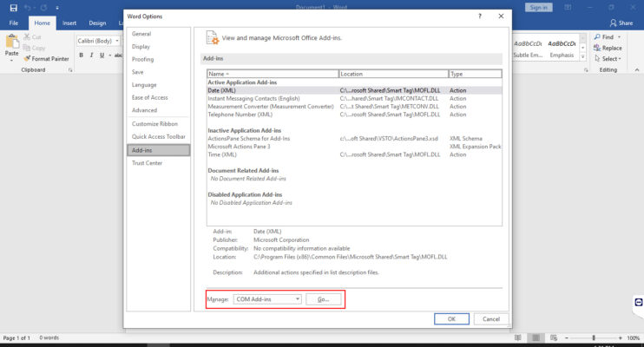This screenshot has height=347, width=644.
Task: Open the Styles dialog launcher
Action: 586,70
